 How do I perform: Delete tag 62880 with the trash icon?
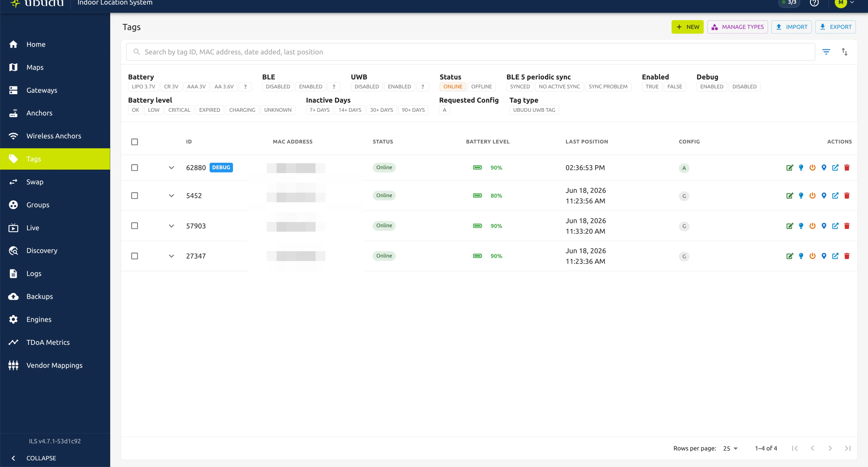coord(847,168)
